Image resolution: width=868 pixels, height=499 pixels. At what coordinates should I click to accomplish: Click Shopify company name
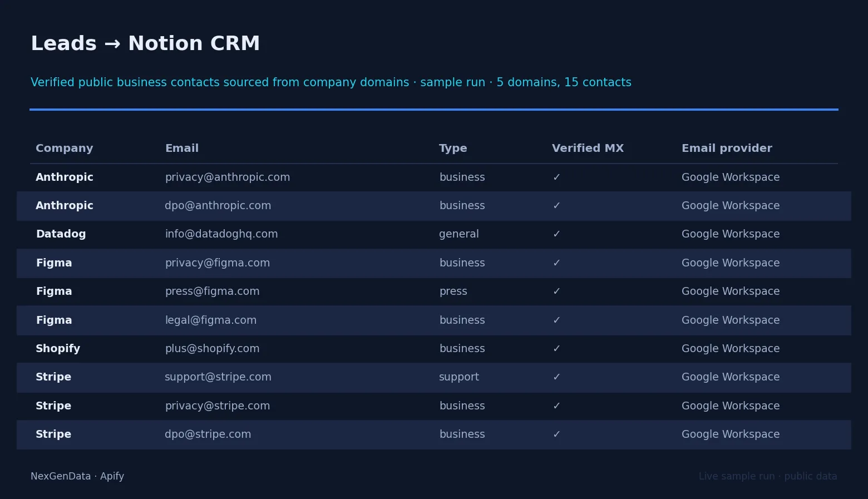click(58, 349)
